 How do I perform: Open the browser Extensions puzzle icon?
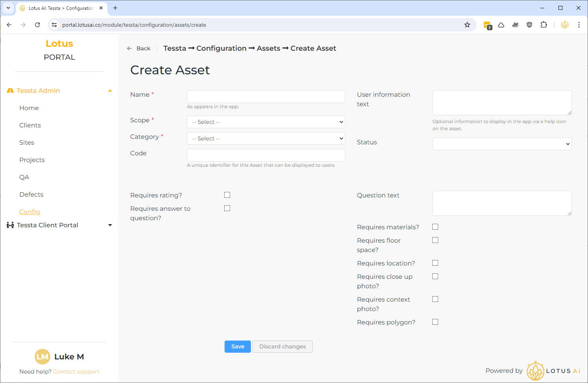click(x=544, y=25)
